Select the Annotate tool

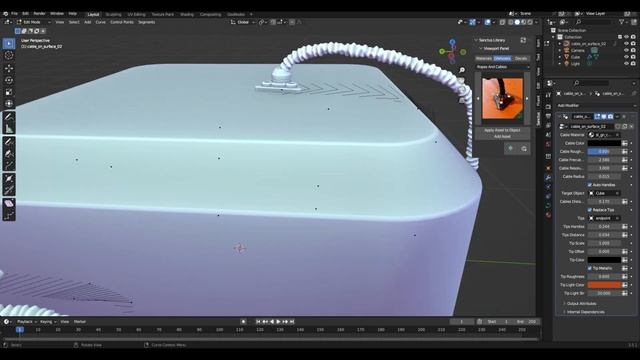click(9, 117)
